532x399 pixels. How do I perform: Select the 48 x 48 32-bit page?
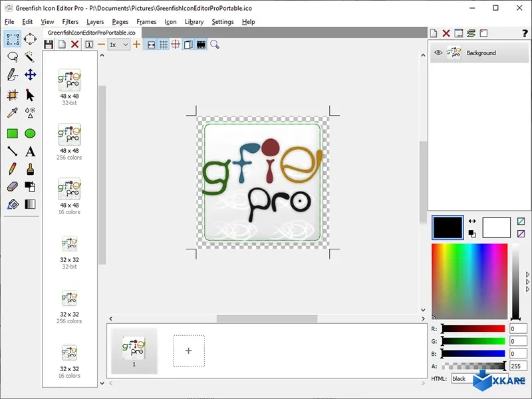[x=69, y=87]
